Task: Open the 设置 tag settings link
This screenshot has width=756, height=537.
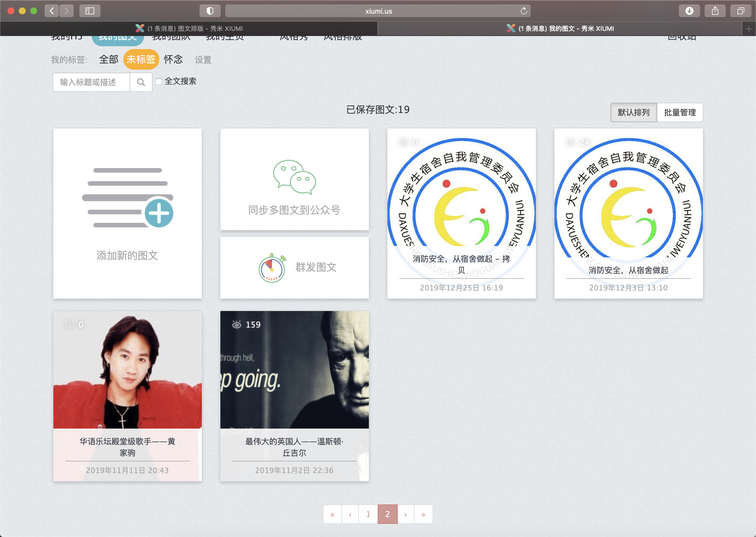Action: pyautogui.click(x=203, y=60)
